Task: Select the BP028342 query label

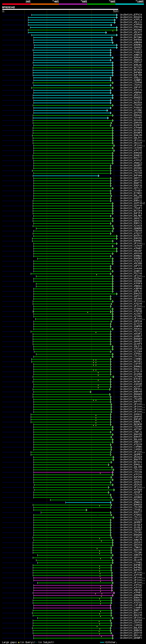Action: tap(8, 7)
